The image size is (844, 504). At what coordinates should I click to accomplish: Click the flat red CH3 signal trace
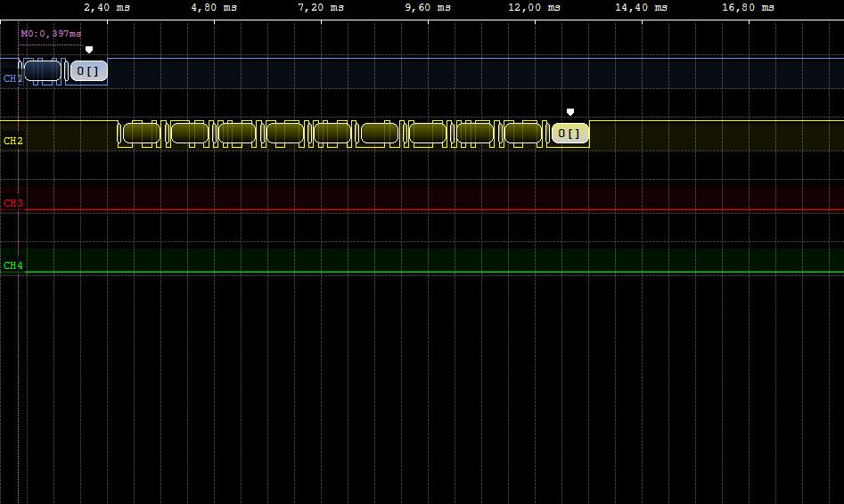pyautogui.click(x=446, y=210)
